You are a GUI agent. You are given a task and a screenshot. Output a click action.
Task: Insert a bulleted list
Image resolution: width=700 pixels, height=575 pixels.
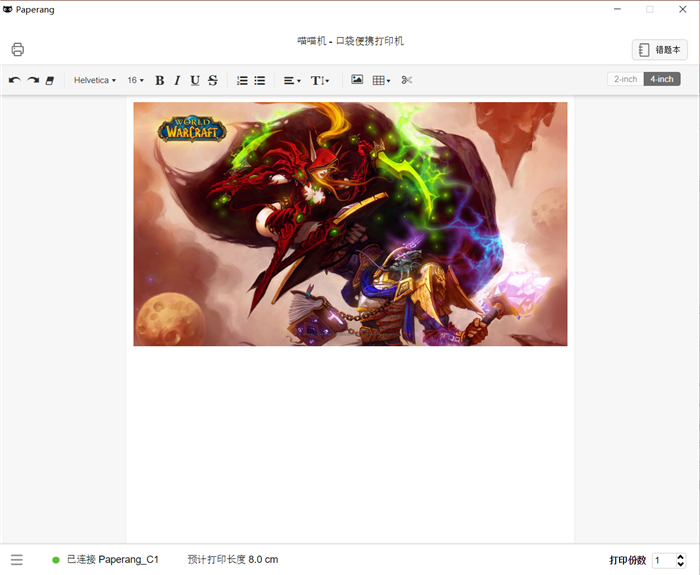260,80
